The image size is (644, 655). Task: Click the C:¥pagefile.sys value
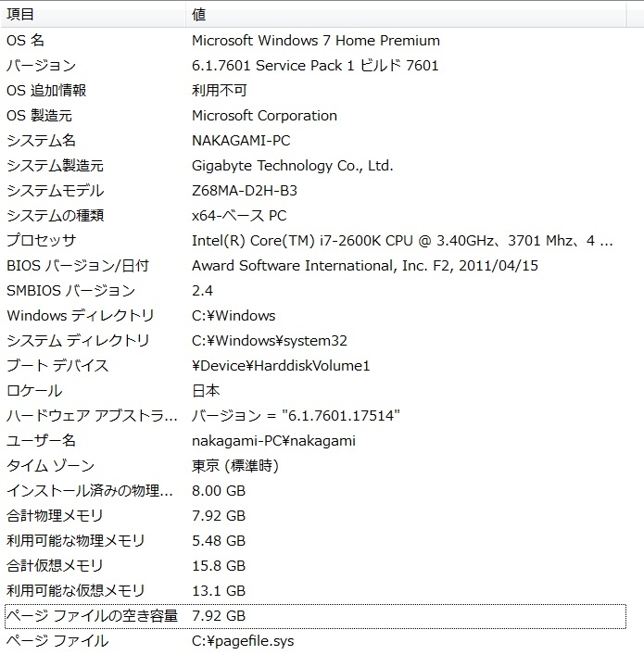[x=243, y=642]
